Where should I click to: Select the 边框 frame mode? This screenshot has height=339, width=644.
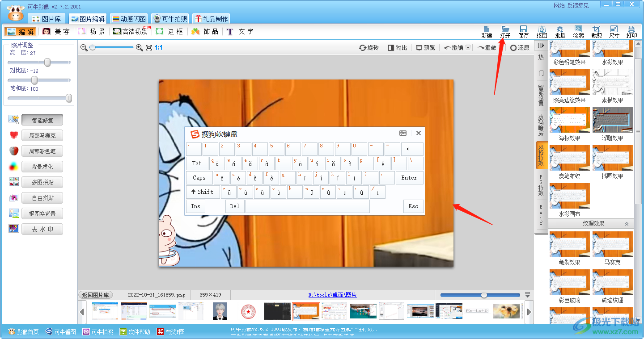169,32
